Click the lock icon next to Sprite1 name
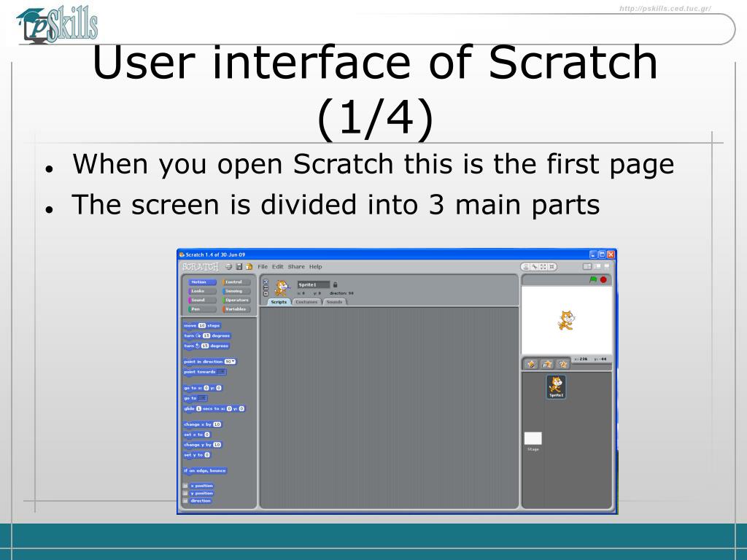747x560 pixels. click(335, 285)
